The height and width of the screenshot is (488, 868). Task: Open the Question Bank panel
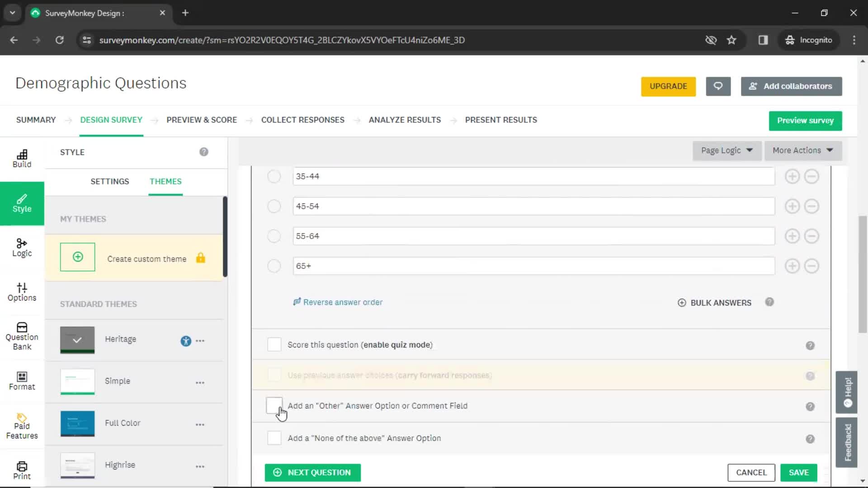22,336
